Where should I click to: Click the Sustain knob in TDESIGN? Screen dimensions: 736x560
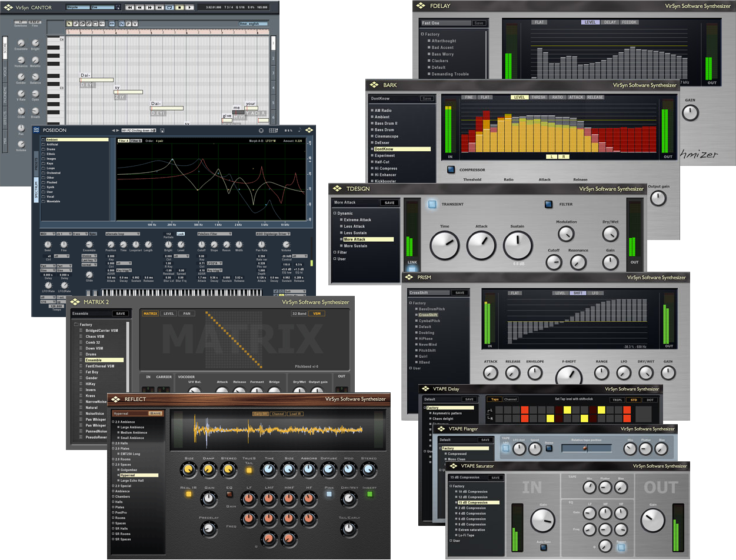coord(518,245)
